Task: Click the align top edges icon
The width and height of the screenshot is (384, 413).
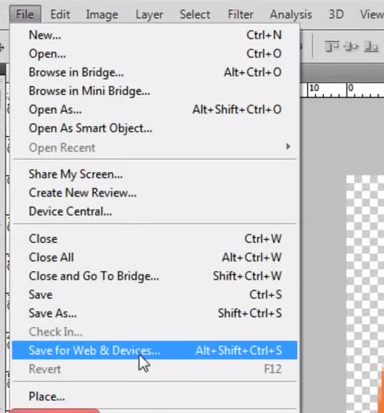Action: (332, 46)
